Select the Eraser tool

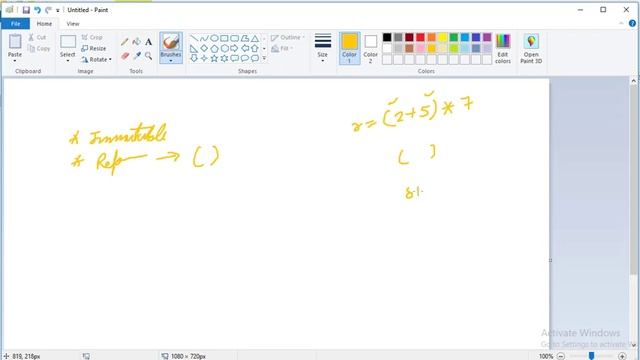[x=125, y=56]
